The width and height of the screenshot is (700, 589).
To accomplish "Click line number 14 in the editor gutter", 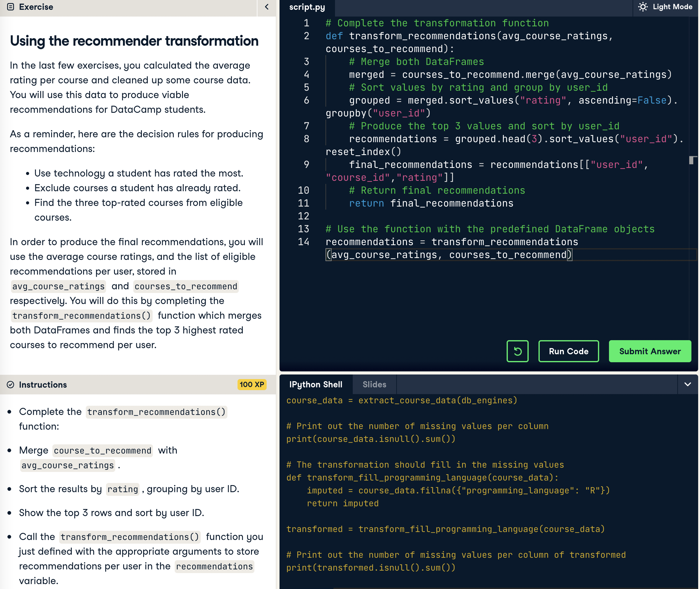I will [x=303, y=242].
